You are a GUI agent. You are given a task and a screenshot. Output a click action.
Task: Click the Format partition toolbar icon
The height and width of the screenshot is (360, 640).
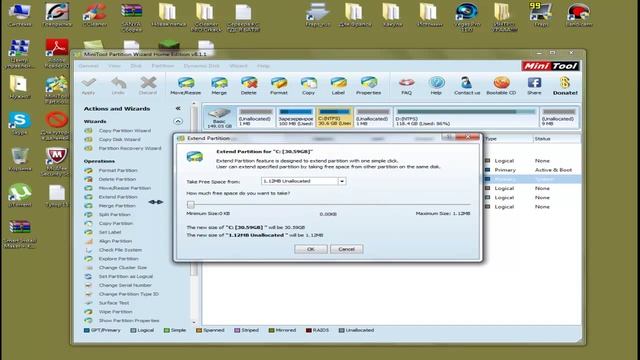point(279,86)
